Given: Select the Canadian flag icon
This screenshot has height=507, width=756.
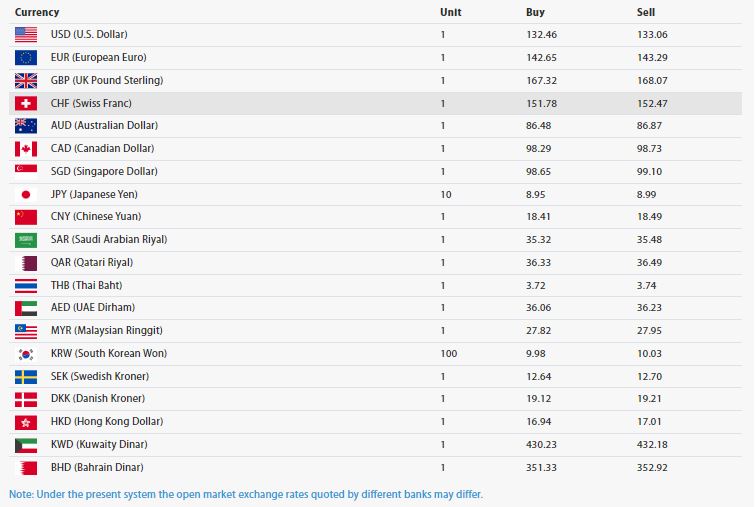Looking at the screenshot, I should pyautogui.click(x=26, y=148).
